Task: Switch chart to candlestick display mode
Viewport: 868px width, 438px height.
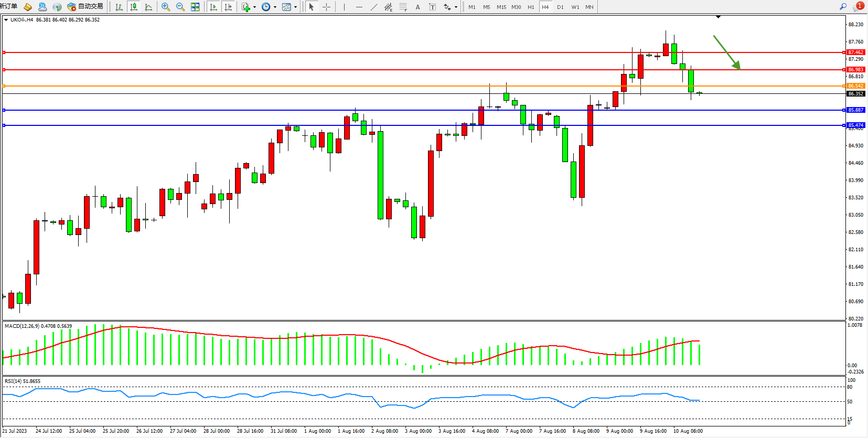Action: 134,7
